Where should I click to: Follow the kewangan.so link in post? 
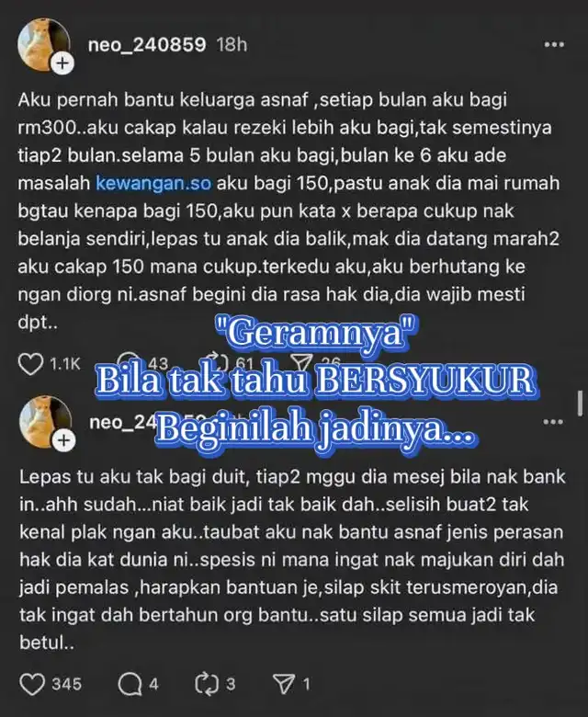click(x=153, y=183)
